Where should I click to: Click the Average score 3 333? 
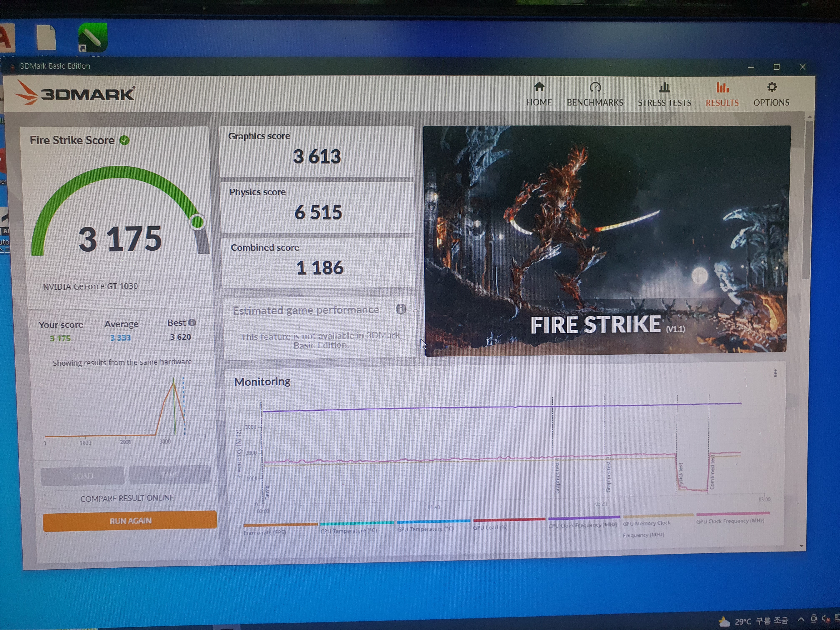click(120, 337)
